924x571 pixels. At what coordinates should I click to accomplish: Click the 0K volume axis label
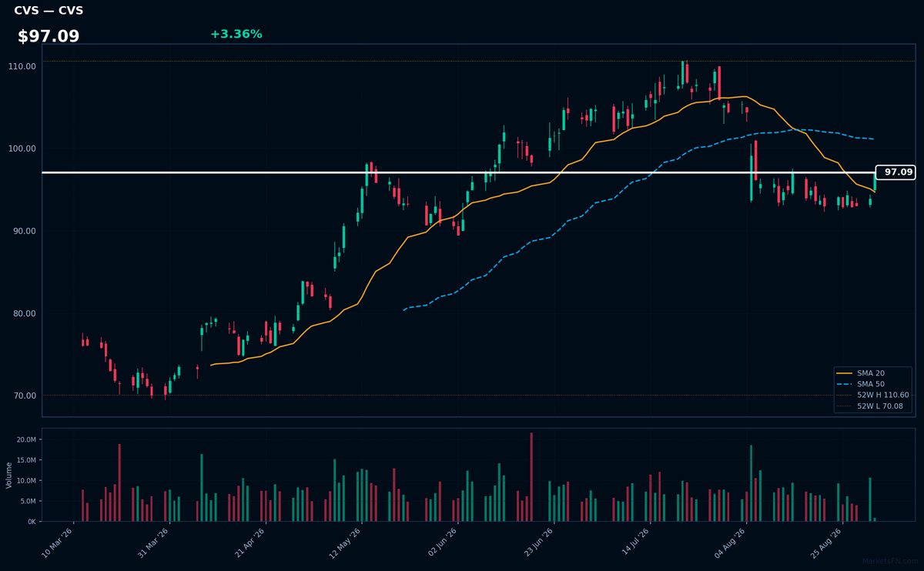click(x=32, y=522)
